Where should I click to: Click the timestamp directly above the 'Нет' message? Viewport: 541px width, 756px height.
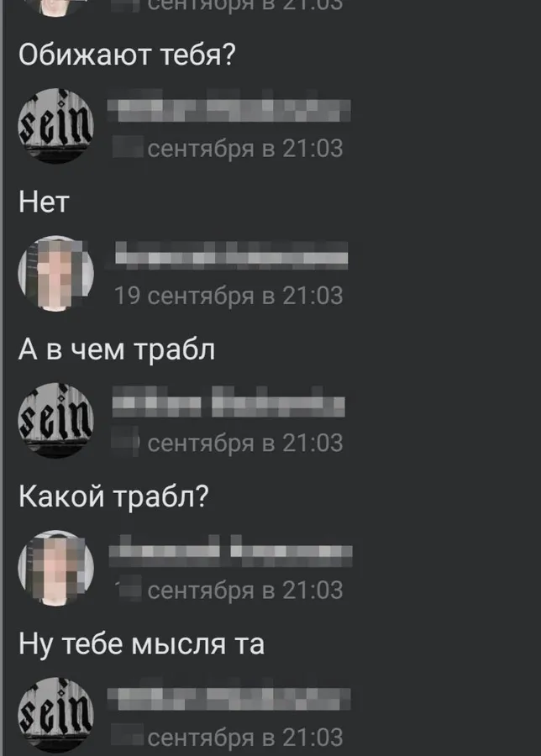(228, 148)
